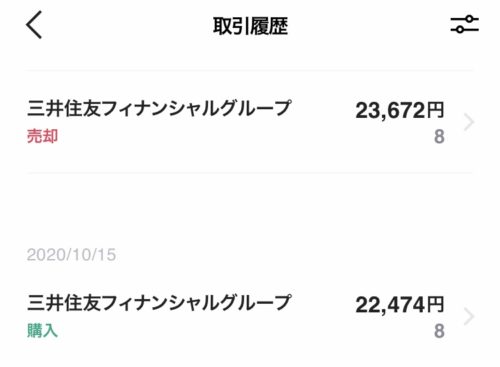Tap the quantity 8 under the 22,474円 purchase
Viewport: 500px width, 367px height.
pyautogui.click(x=439, y=331)
